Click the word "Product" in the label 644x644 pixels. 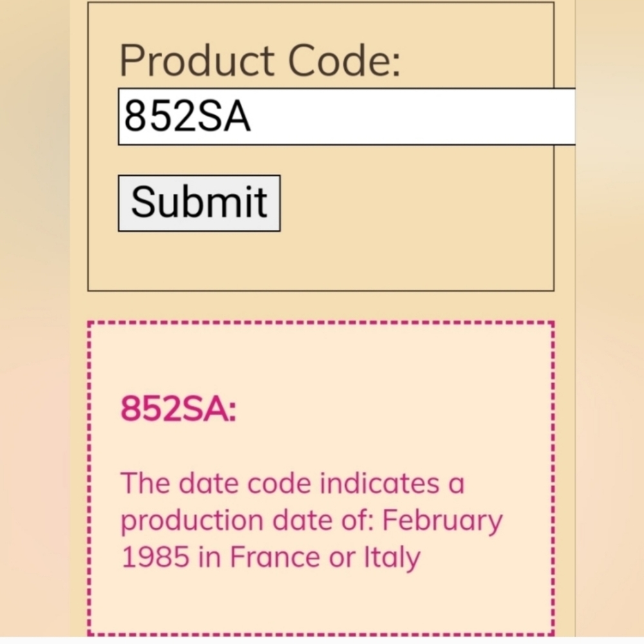point(196,61)
